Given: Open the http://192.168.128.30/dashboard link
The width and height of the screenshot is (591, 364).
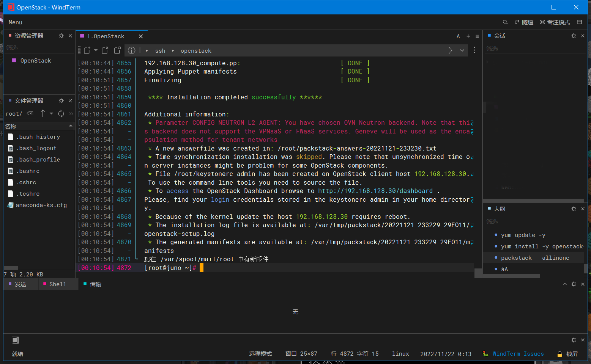Looking at the screenshot, I should click(375, 191).
